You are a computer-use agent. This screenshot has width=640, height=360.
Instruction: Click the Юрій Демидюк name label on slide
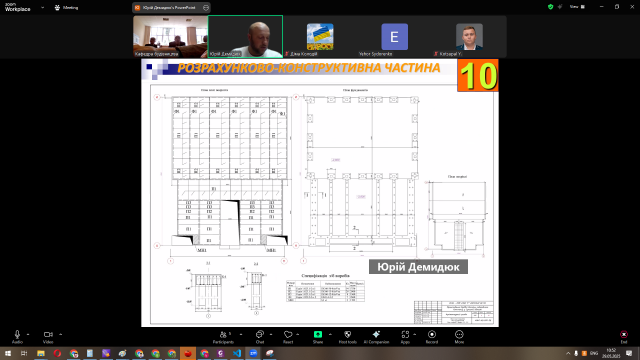pyautogui.click(x=418, y=267)
